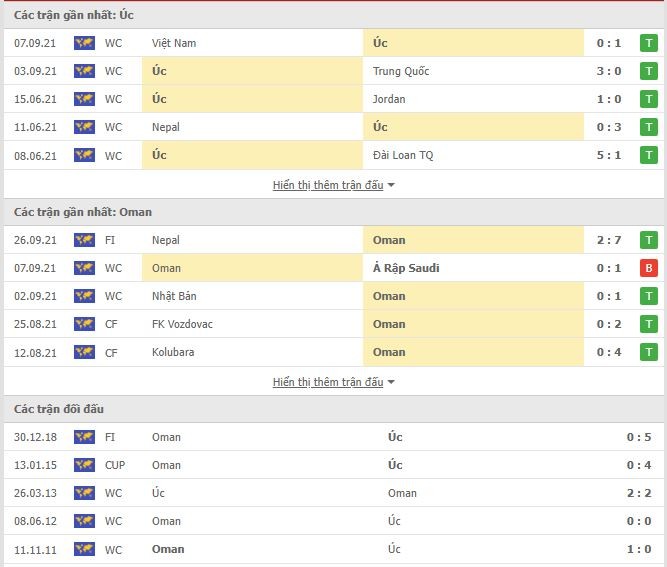Image resolution: width=667 pixels, height=567 pixels.
Task: Click the red B badge on the Oman vs Ả Rập Saudi row
Action: (x=649, y=268)
